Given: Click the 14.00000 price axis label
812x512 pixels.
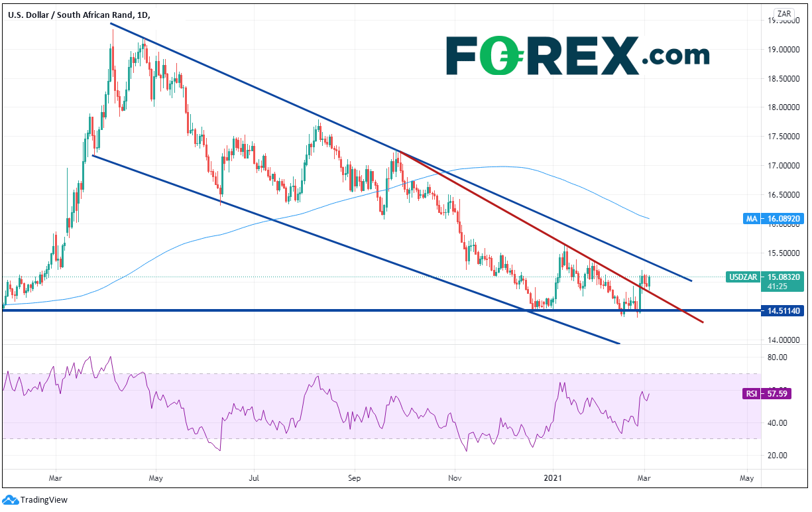Looking at the screenshot, I should click(785, 340).
